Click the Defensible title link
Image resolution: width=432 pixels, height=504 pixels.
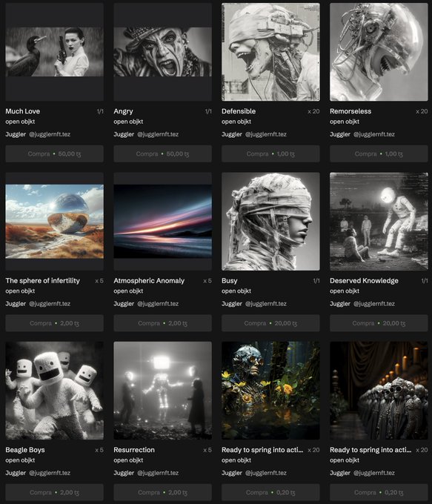click(x=239, y=111)
